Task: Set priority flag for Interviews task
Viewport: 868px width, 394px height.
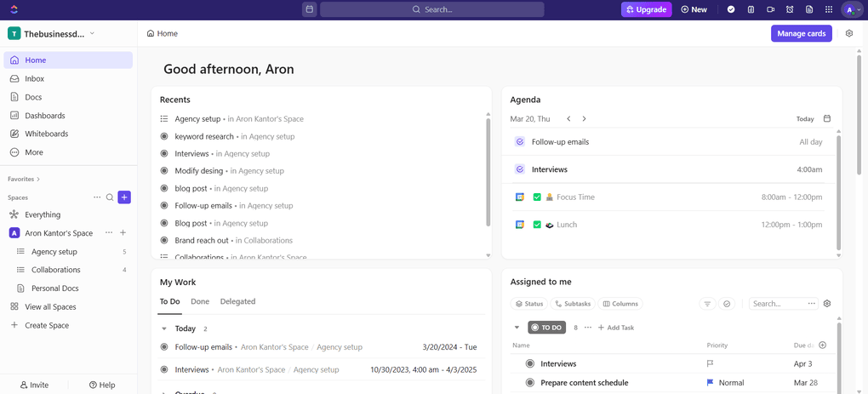Action: [711, 363]
